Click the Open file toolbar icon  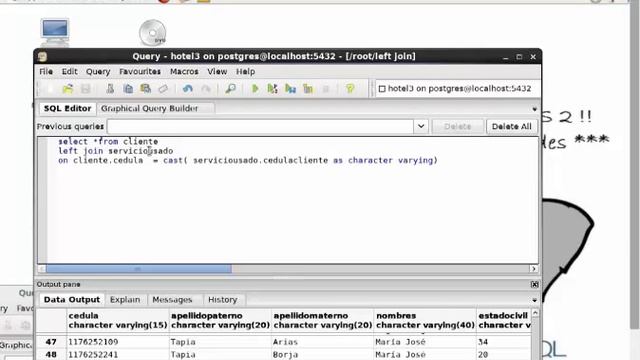pos(68,89)
